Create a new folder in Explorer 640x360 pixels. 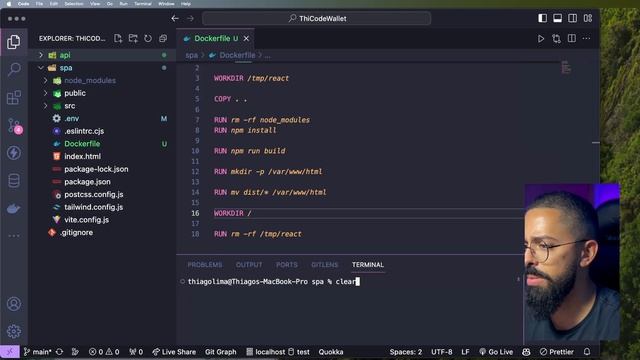(x=133, y=38)
